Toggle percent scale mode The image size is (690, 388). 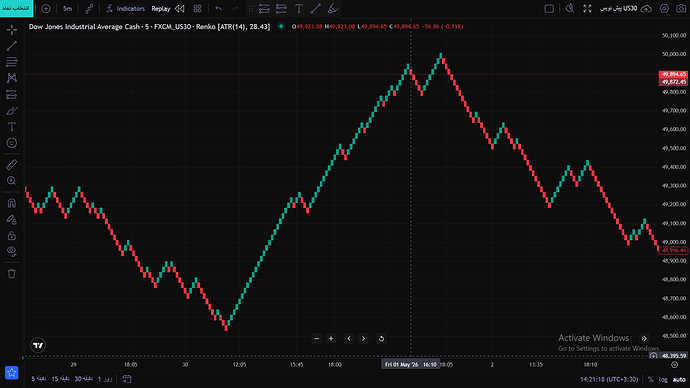coord(650,379)
